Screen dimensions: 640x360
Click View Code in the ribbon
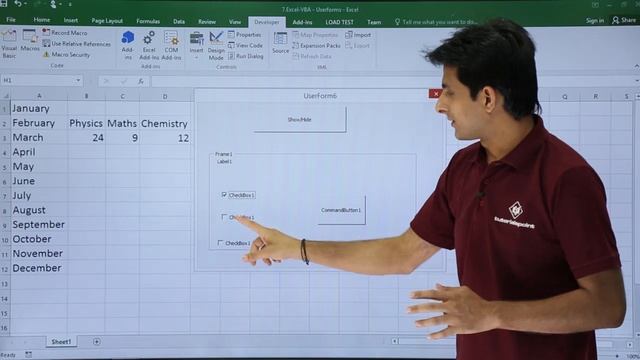[245, 45]
